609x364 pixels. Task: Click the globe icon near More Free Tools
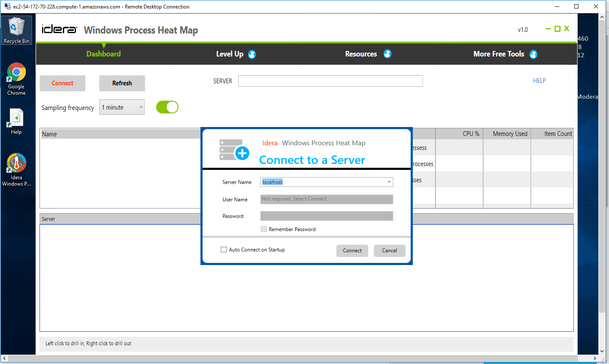tap(533, 54)
